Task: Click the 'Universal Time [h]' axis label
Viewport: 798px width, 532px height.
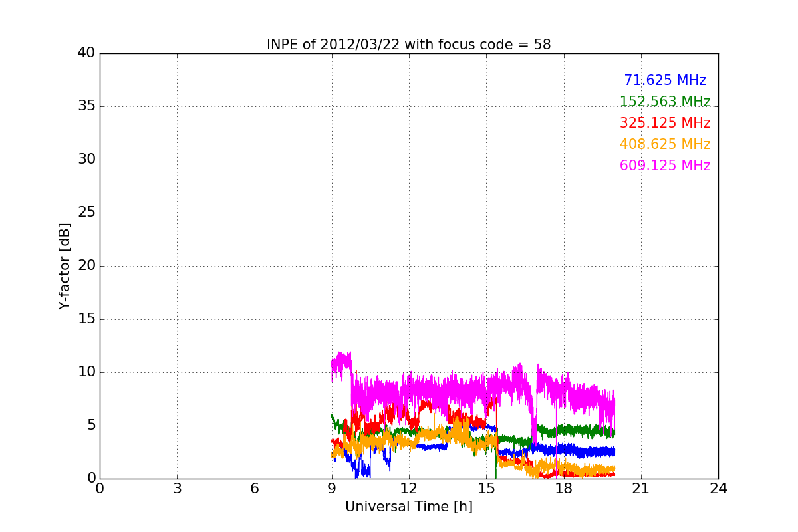Action: 408,507
